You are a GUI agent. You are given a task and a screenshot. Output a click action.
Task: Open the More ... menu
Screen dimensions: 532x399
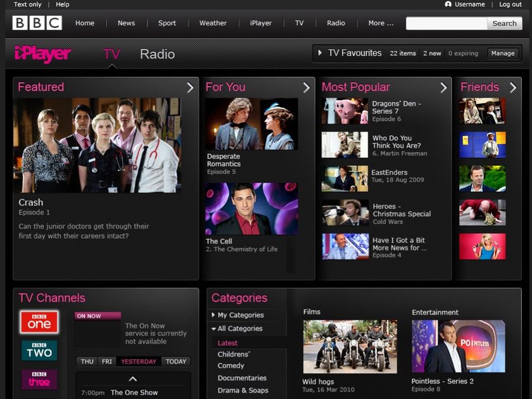tap(381, 23)
